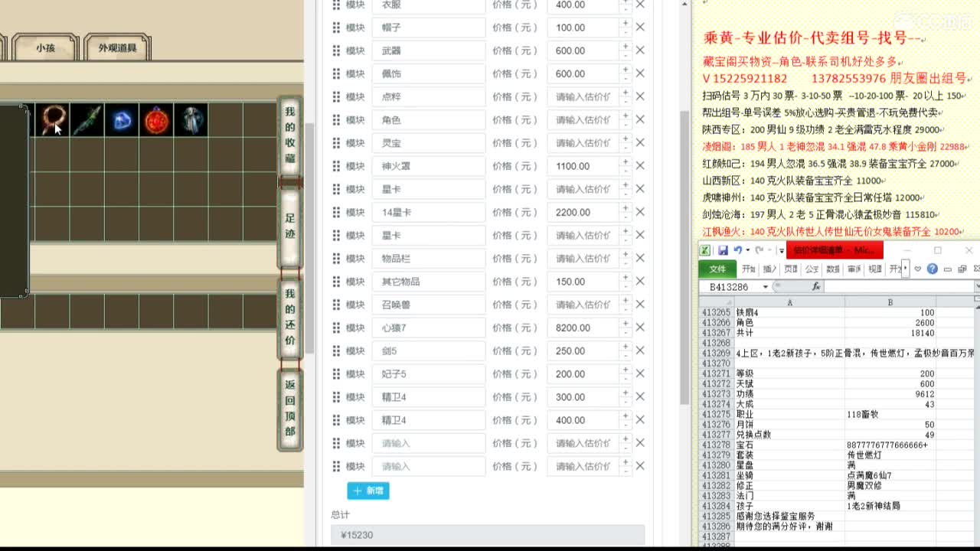Click the blue crystal item icon
This screenshot has height=551, width=980.
(122, 120)
